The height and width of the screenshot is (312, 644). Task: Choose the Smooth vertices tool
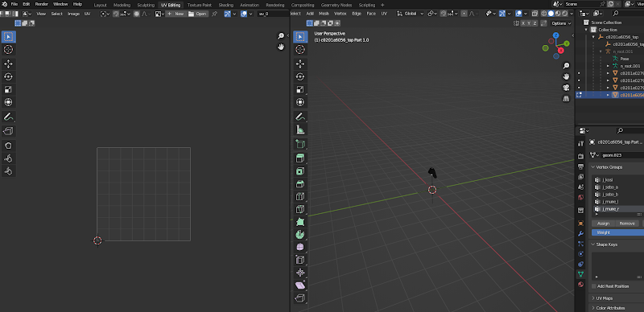click(300, 247)
